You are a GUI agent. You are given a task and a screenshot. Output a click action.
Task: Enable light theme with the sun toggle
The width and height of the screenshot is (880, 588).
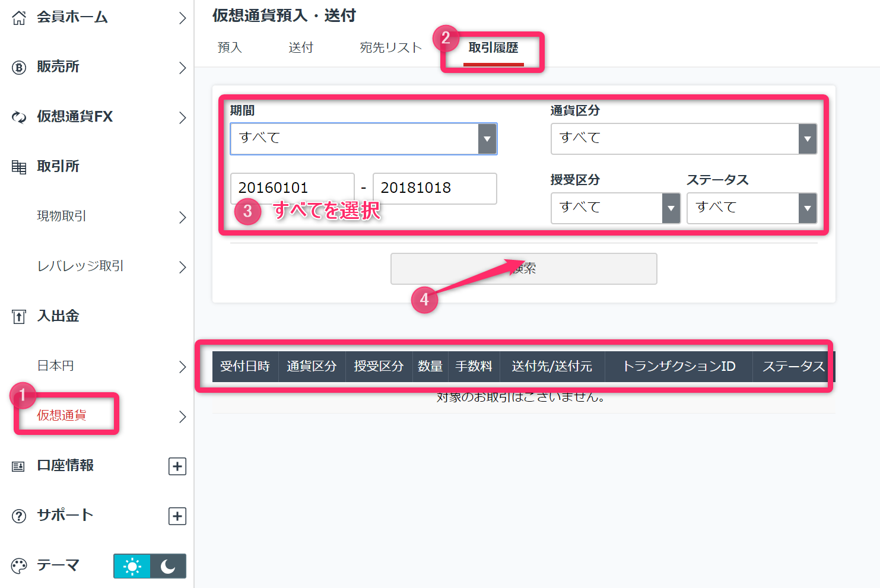132,566
